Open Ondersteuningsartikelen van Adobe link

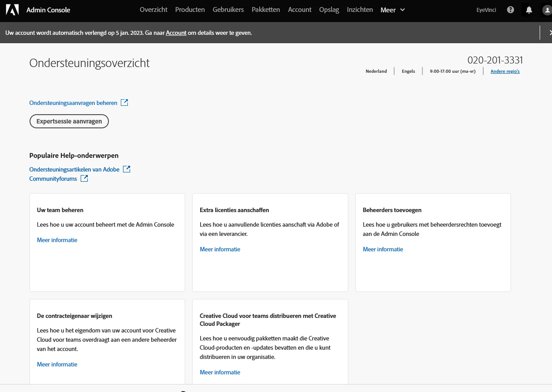pyautogui.click(x=75, y=169)
